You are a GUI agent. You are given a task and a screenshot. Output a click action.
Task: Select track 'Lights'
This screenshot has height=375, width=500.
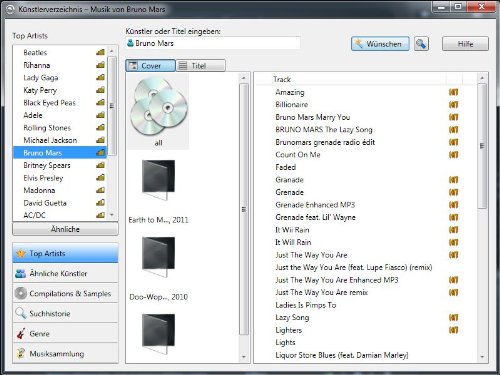point(285,342)
